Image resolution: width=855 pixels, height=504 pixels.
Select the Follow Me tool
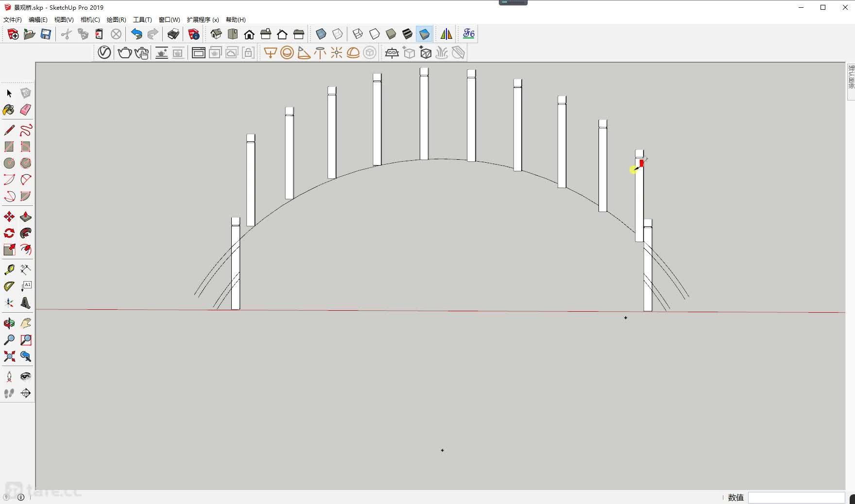26,233
